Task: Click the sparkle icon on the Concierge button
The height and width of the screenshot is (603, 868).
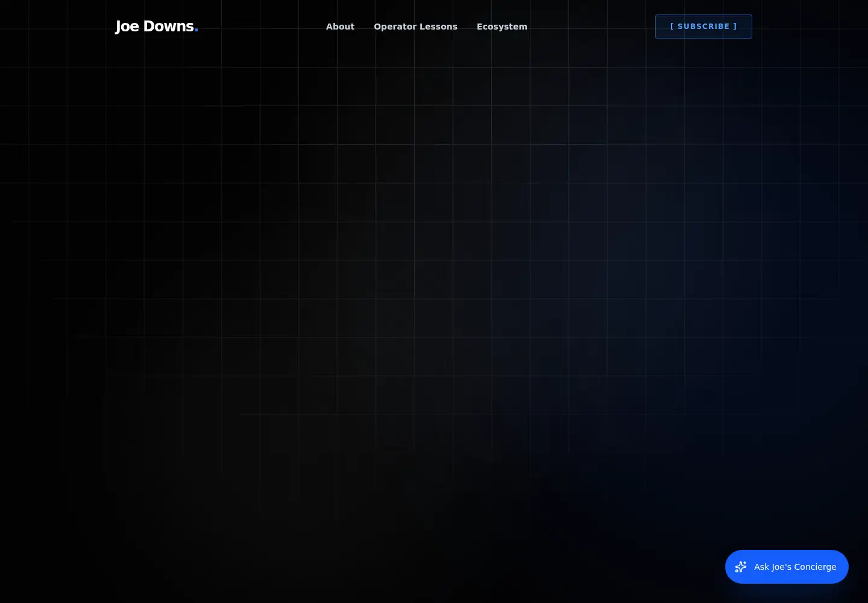Action: [741, 567]
